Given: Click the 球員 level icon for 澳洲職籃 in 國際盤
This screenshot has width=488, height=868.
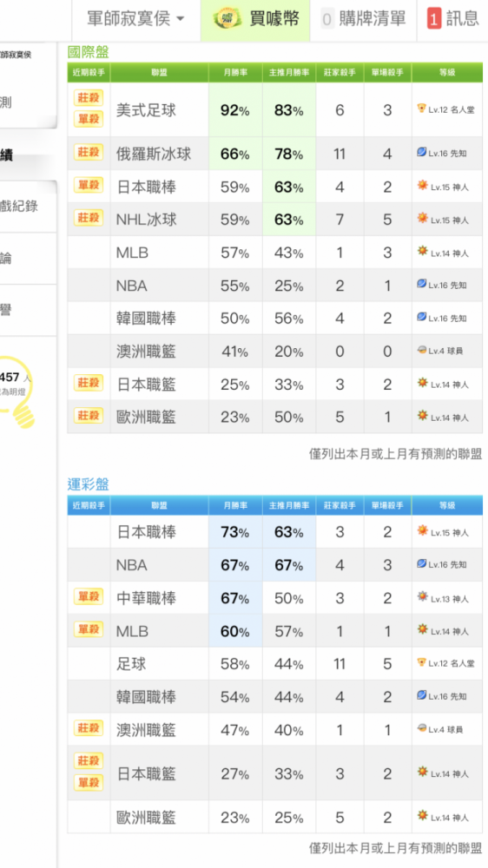Looking at the screenshot, I should (x=421, y=351).
